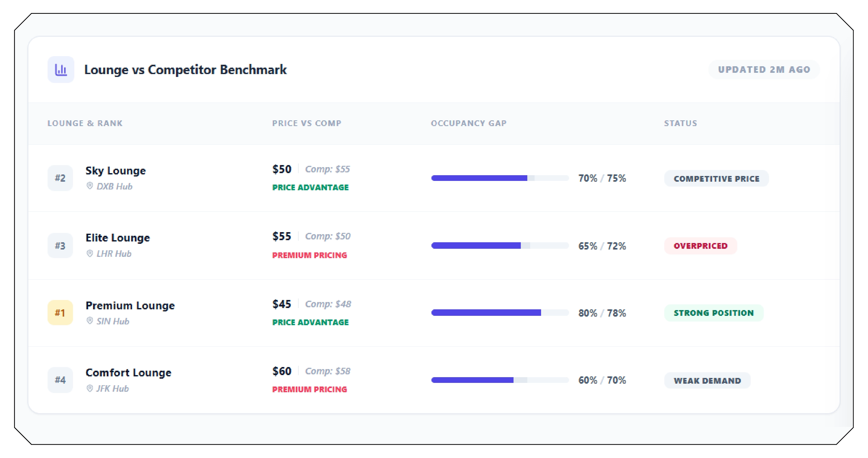Open the UPDATED 2M AGO indicator

point(763,69)
